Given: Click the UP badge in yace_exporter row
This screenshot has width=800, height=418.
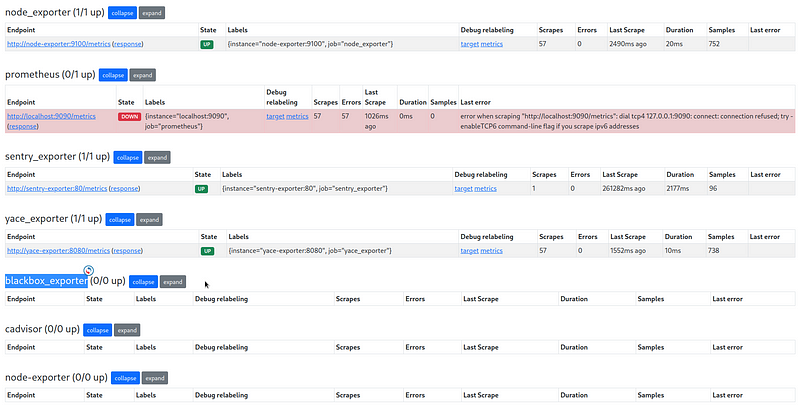Looking at the screenshot, I should tap(207, 251).
